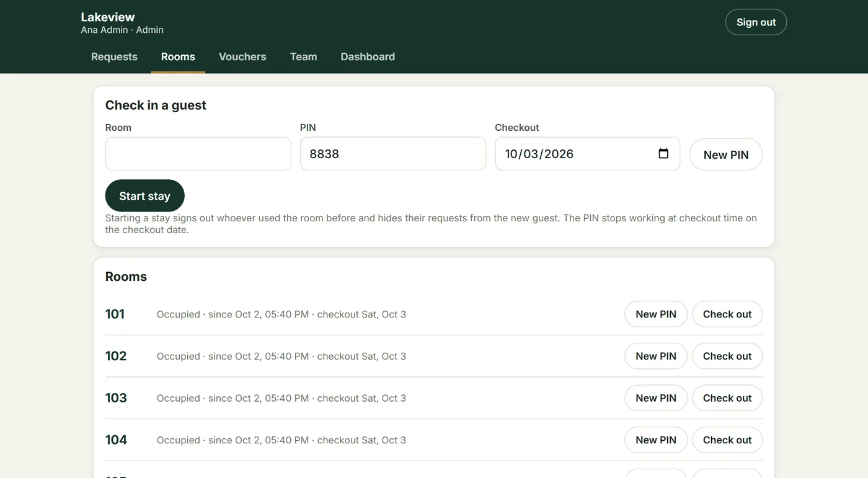
Task: Check out room 101
Action: pyautogui.click(x=727, y=314)
